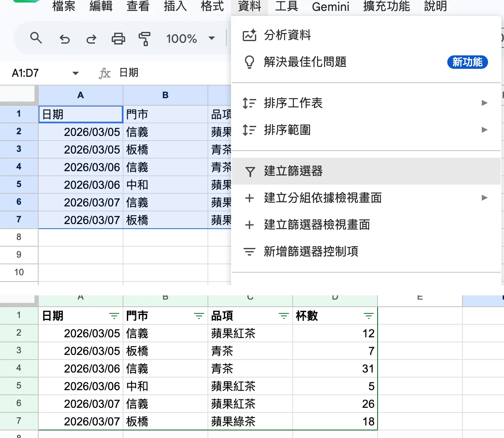Click the print icon

(x=118, y=39)
